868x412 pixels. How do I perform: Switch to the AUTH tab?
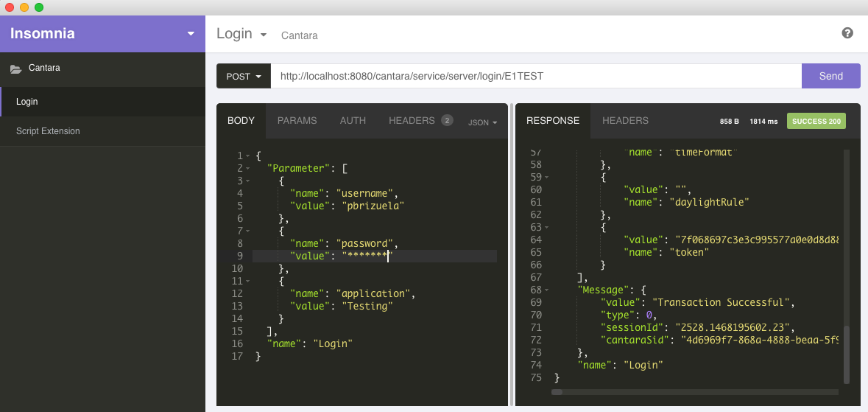point(353,121)
